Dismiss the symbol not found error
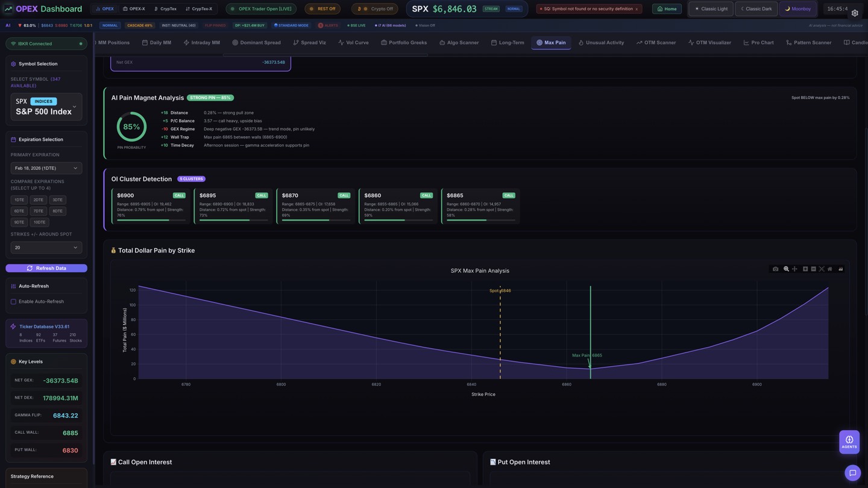The height and width of the screenshot is (488, 868). (637, 9)
